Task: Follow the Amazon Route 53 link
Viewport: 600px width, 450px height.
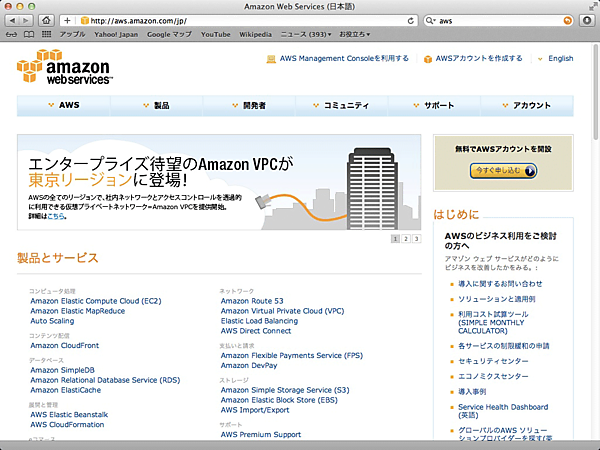Action: 252,300
